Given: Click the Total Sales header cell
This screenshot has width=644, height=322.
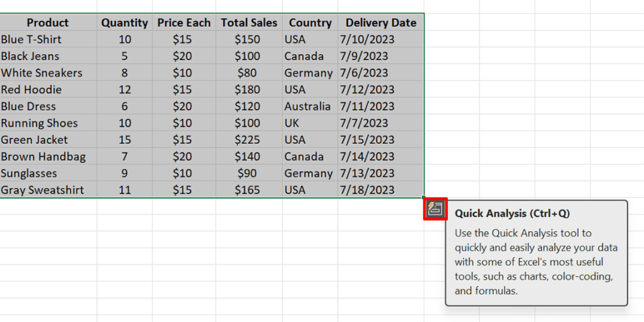Looking at the screenshot, I should [249, 23].
